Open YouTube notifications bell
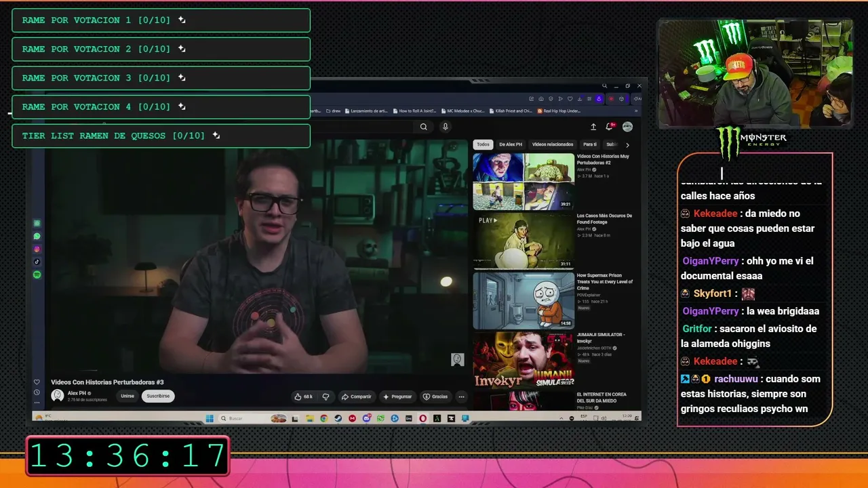The height and width of the screenshot is (488, 868). click(610, 127)
